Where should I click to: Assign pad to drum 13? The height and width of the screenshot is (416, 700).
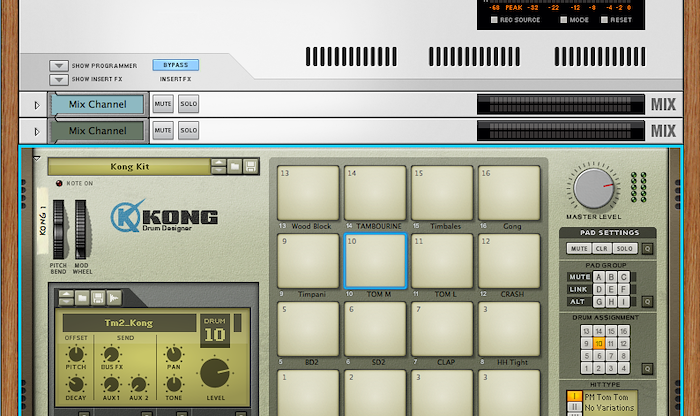pyautogui.click(x=586, y=331)
